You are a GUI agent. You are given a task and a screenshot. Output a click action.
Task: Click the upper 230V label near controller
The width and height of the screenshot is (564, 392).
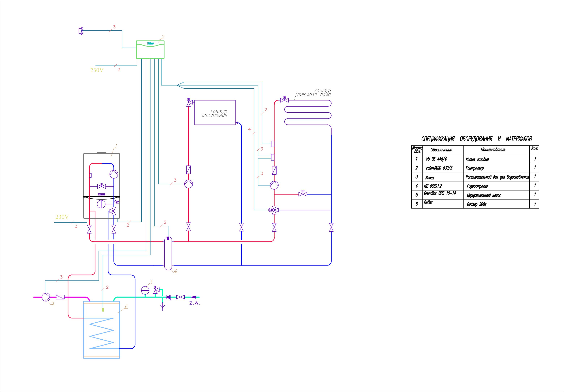click(97, 70)
